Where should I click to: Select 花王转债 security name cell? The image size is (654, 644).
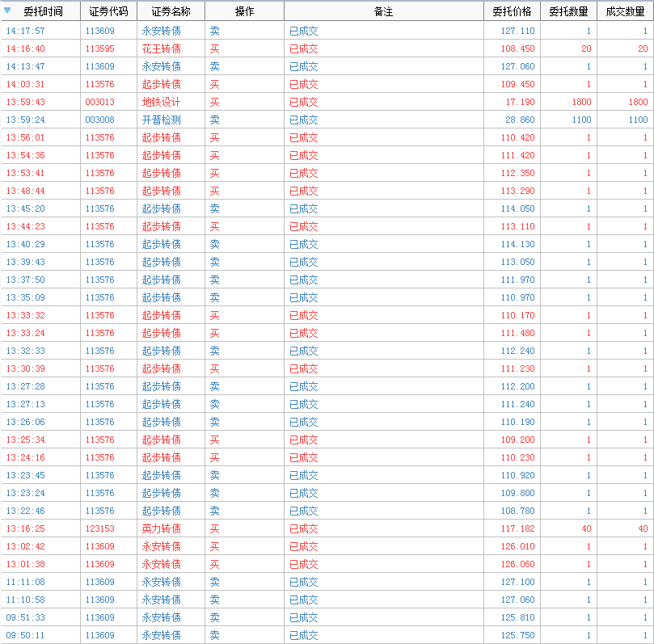tap(162, 48)
